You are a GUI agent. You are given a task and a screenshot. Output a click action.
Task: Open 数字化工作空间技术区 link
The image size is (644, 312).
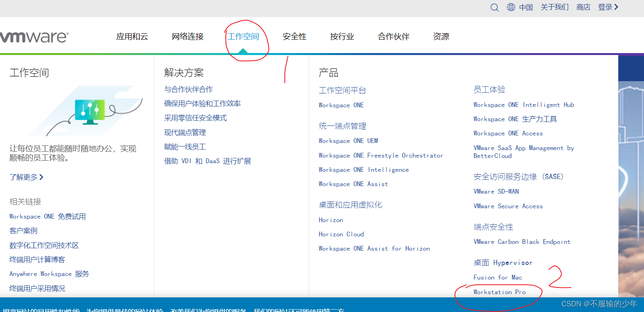(44, 245)
